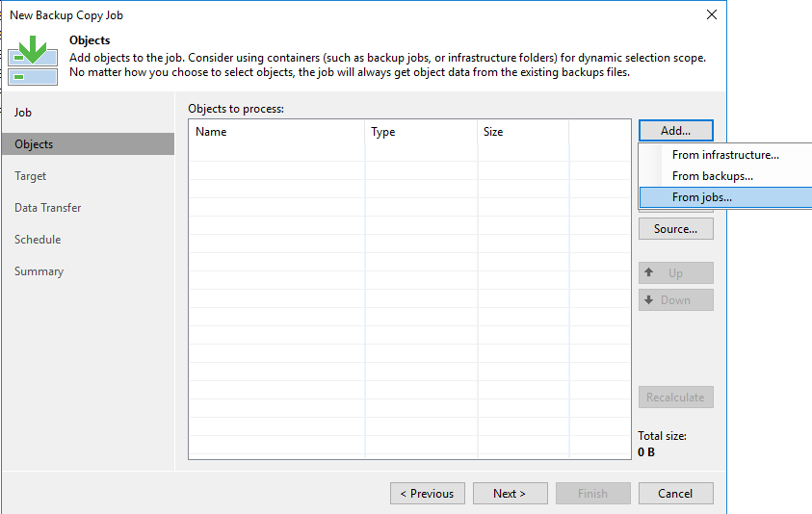812x514 pixels.
Task: Select From backups... menu entry
Action: pos(712,176)
